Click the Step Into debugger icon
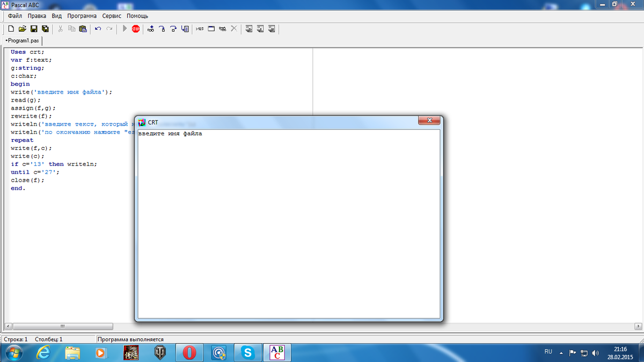644x362 pixels. [x=162, y=28]
